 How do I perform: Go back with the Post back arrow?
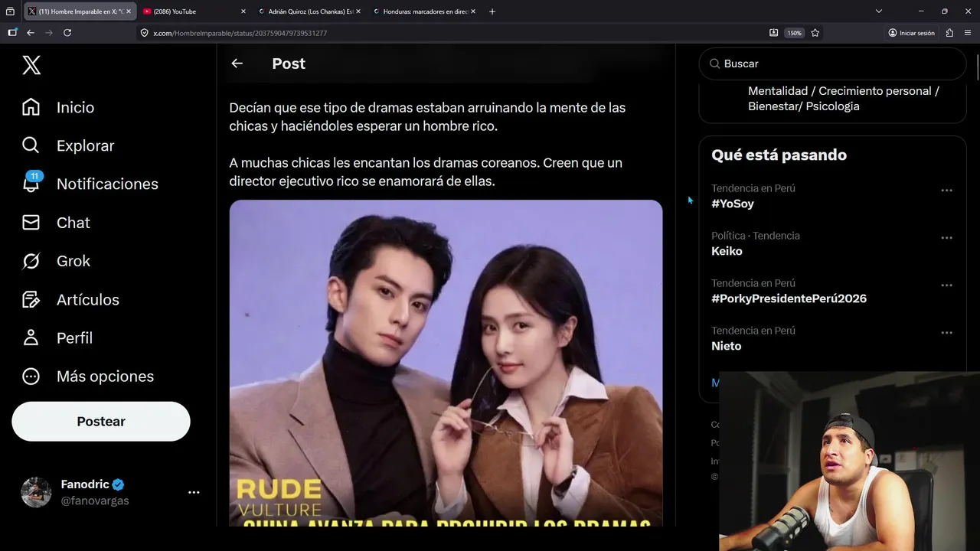click(237, 64)
